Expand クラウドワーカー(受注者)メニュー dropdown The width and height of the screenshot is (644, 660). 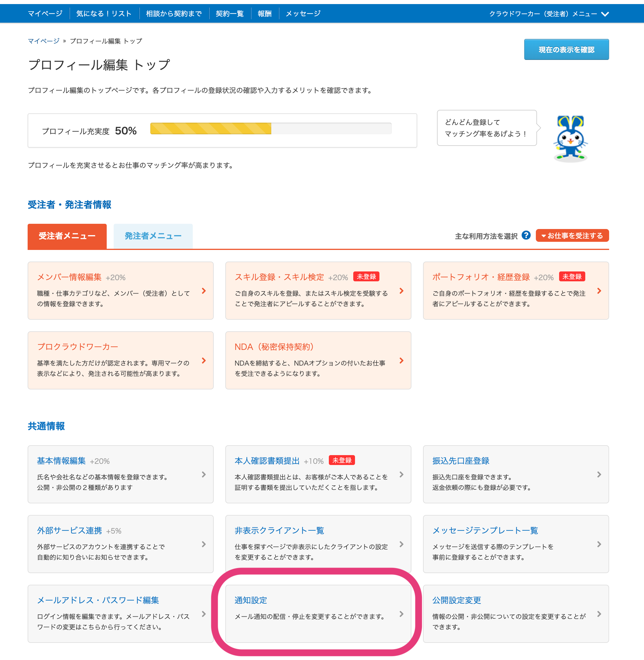tap(543, 14)
